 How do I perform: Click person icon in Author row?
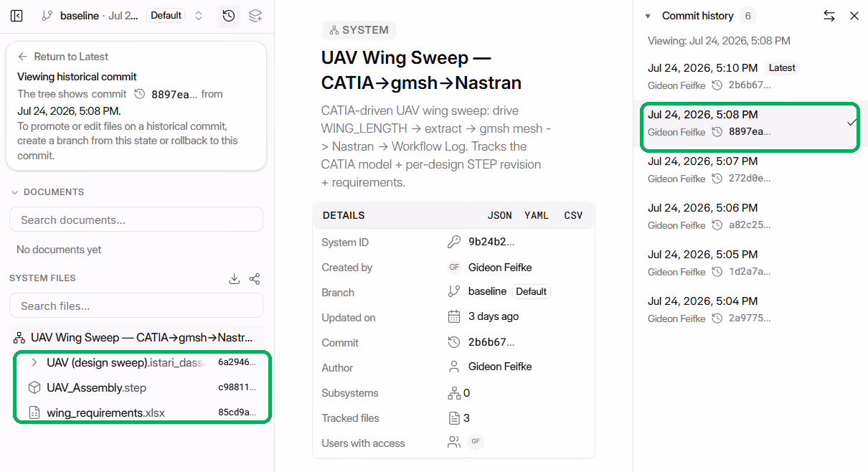454,367
